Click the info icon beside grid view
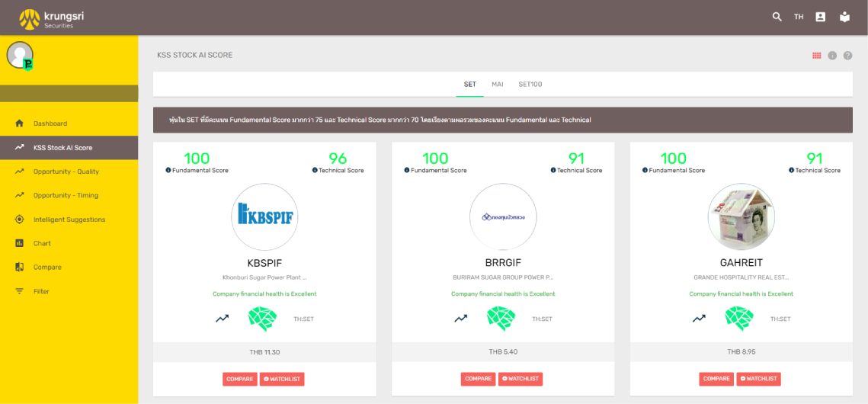The image size is (868, 404). point(832,56)
